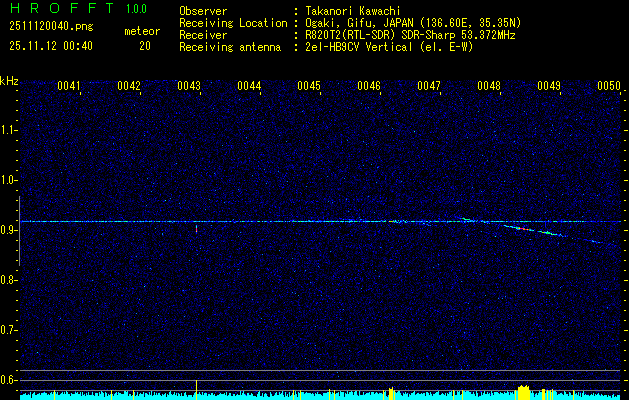This screenshot has height=400, width=629.
Task: Click the wide yellow detection block below 0048
Action: click(523, 392)
